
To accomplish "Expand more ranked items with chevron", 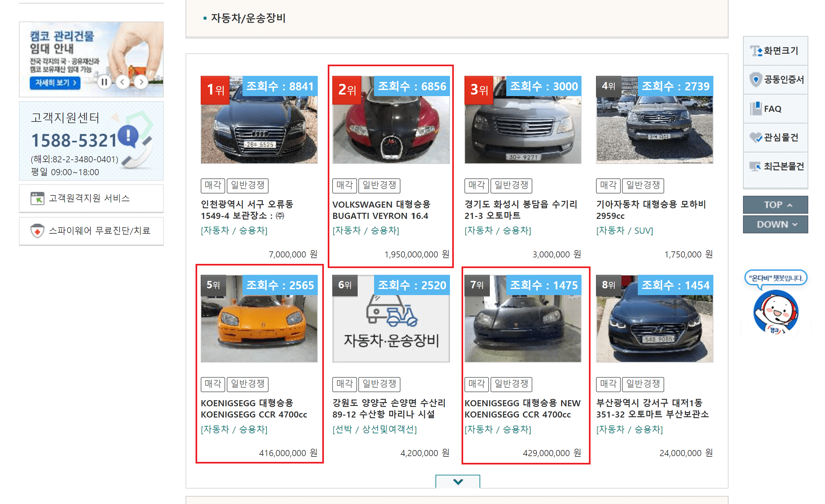I will pyautogui.click(x=457, y=481).
